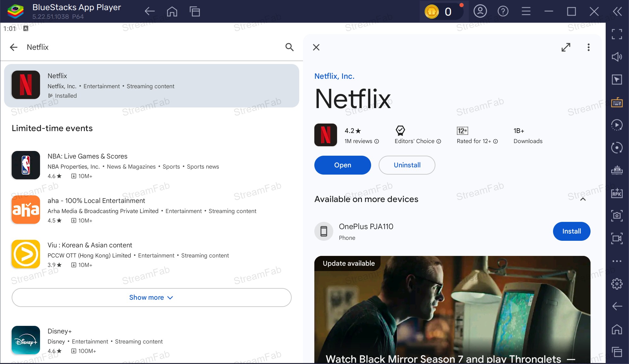The height and width of the screenshot is (364, 629).
Task: Expand Show more limited-time events
Action: [152, 298]
